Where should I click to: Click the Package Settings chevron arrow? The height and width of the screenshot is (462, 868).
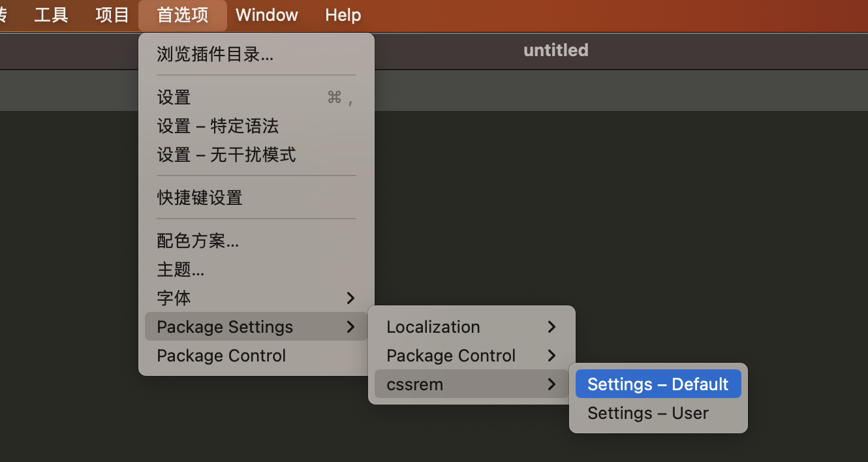[351, 327]
